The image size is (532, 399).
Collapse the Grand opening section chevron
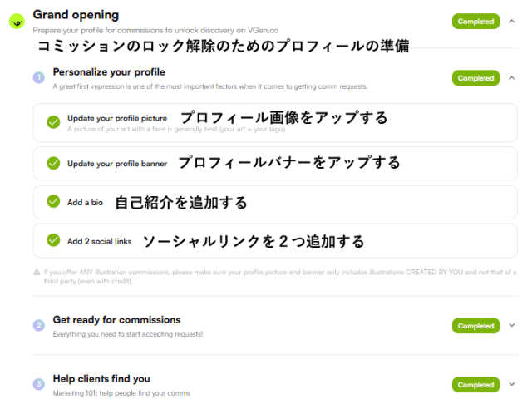pyautogui.click(x=511, y=21)
